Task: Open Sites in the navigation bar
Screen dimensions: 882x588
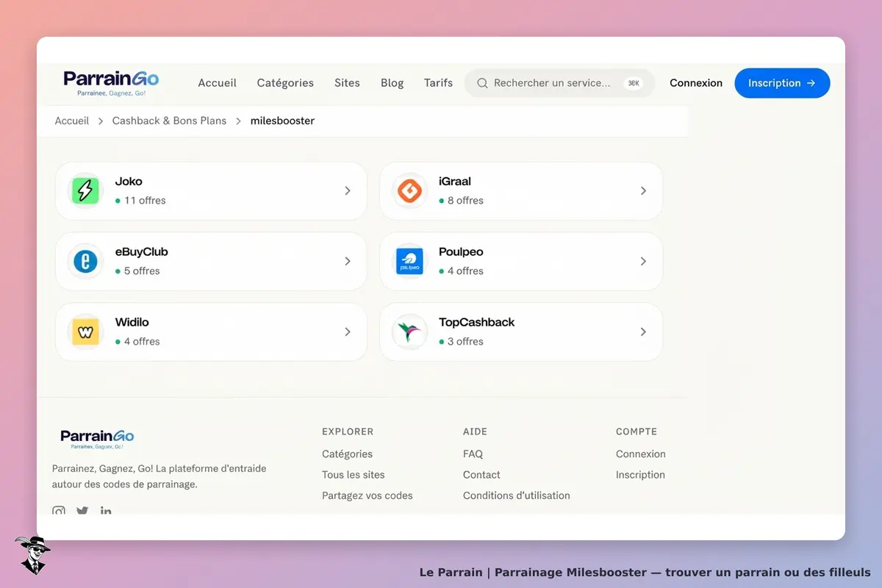Action: click(347, 83)
